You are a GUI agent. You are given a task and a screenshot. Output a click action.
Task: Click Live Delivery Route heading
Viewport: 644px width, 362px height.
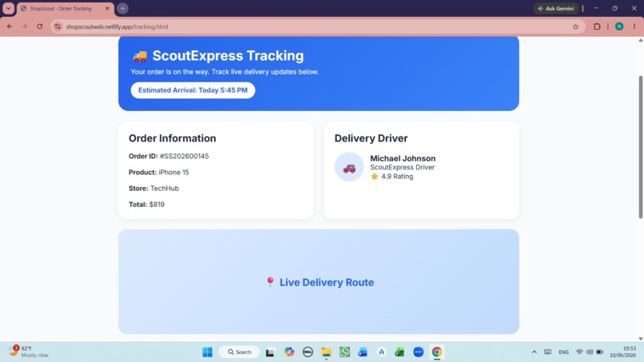click(327, 282)
